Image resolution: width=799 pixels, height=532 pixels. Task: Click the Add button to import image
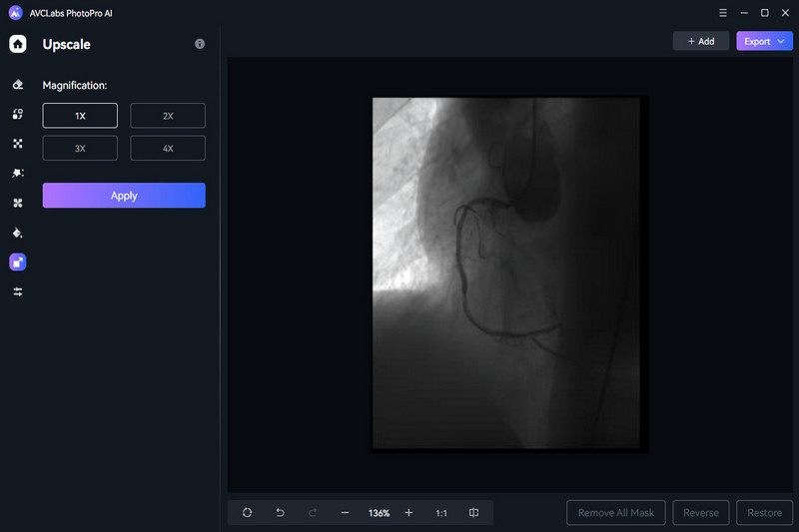tap(700, 42)
